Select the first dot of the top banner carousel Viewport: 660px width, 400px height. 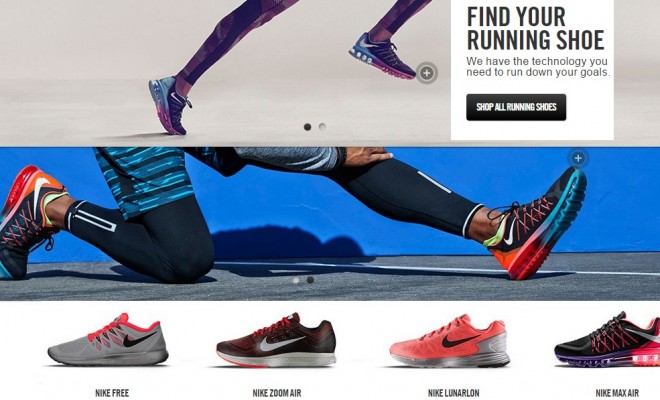pos(308,127)
